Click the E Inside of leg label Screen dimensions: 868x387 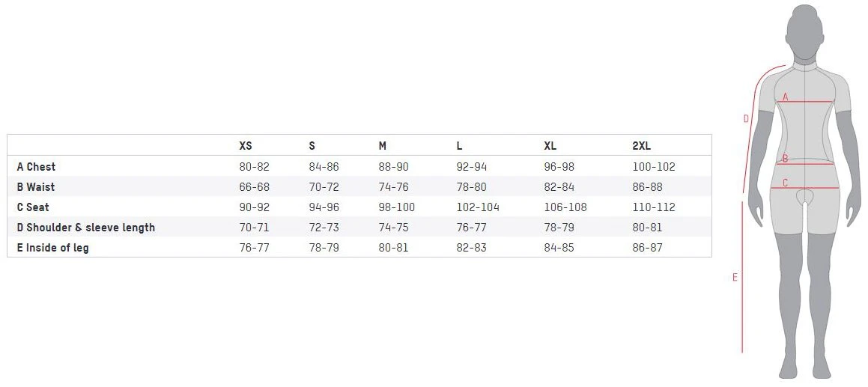point(52,247)
